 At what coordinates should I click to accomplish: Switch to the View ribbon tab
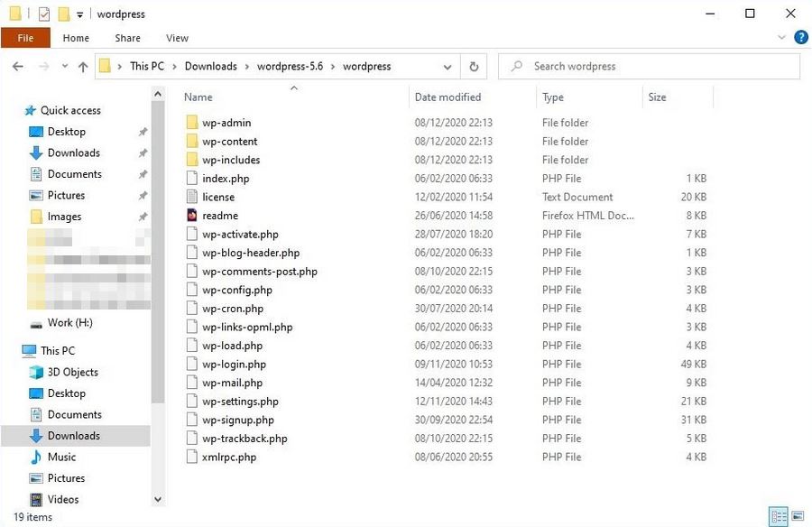177,38
